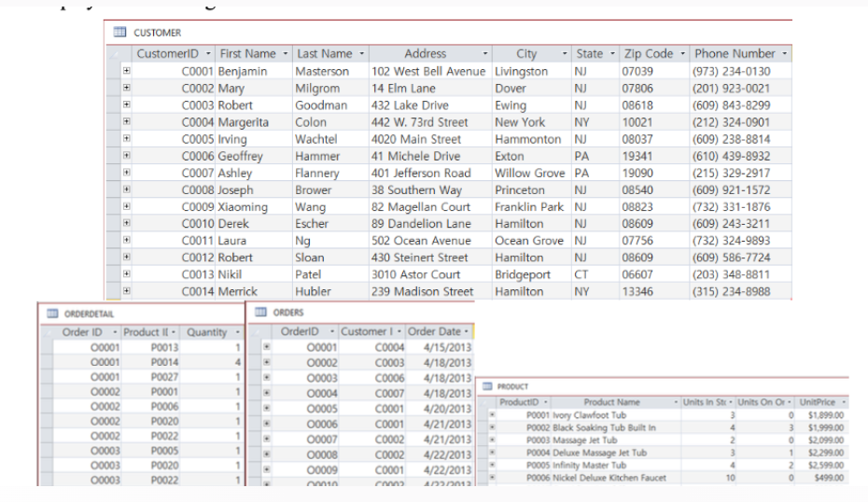Viewport: 868px width, 502px height.
Task: Click address cell '38 Southern Way'
Action: click(430, 190)
